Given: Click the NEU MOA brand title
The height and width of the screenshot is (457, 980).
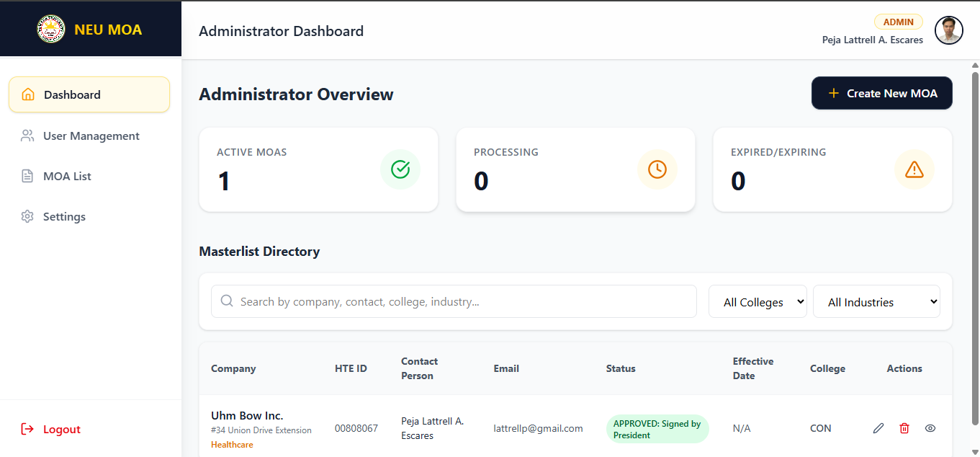Looking at the screenshot, I should [108, 30].
